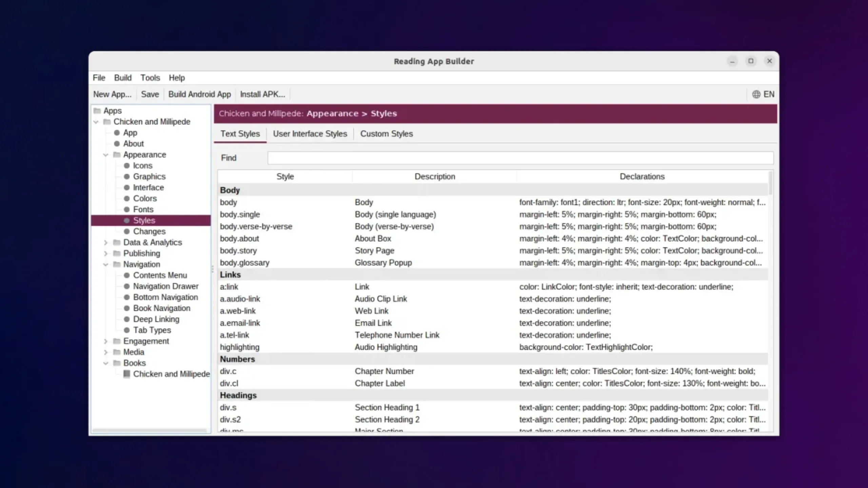
Task: Click the Style column header
Action: click(x=285, y=177)
